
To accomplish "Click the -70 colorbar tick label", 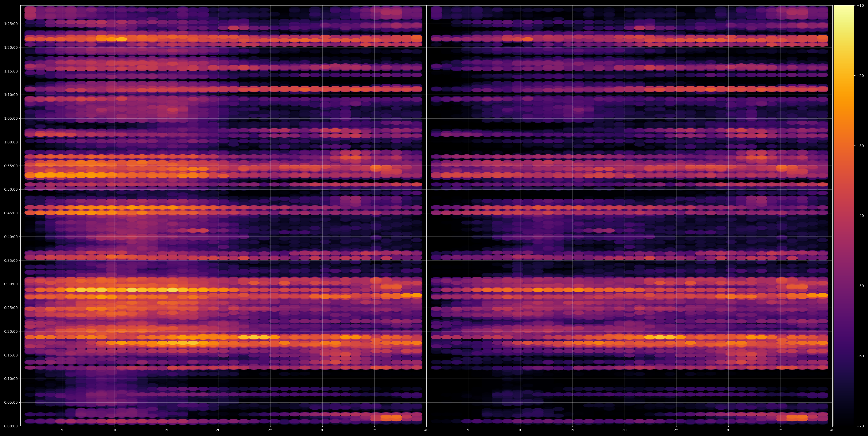I will [x=860, y=426].
